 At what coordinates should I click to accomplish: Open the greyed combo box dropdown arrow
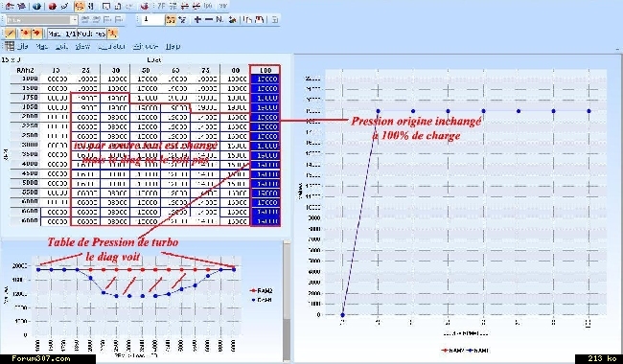tap(75, 19)
